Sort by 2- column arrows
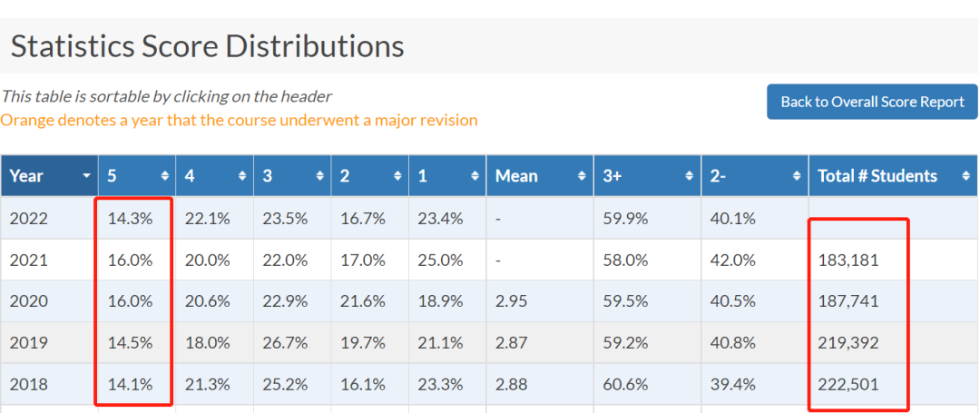This screenshot has width=980, height=413. [798, 177]
